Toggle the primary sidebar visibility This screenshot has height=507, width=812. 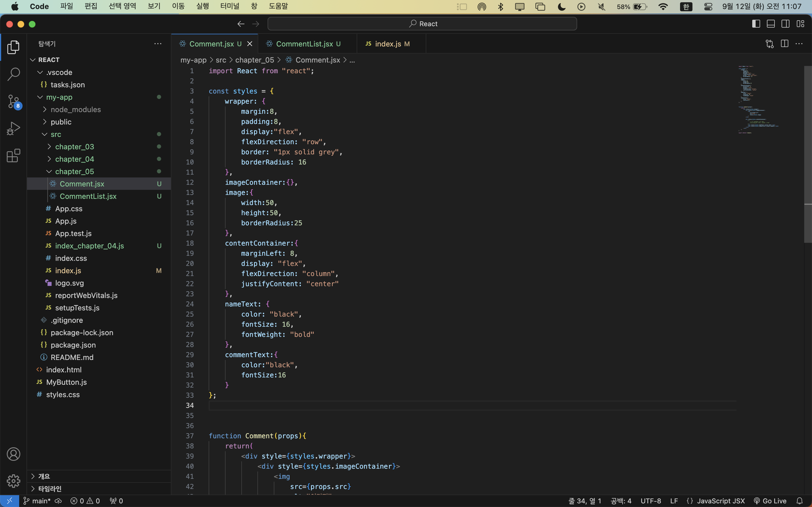(x=756, y=24)
